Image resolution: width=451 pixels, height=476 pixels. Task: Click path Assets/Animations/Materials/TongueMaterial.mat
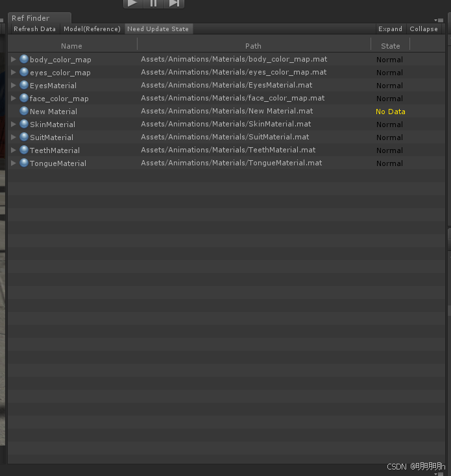[x=232, y=163]
